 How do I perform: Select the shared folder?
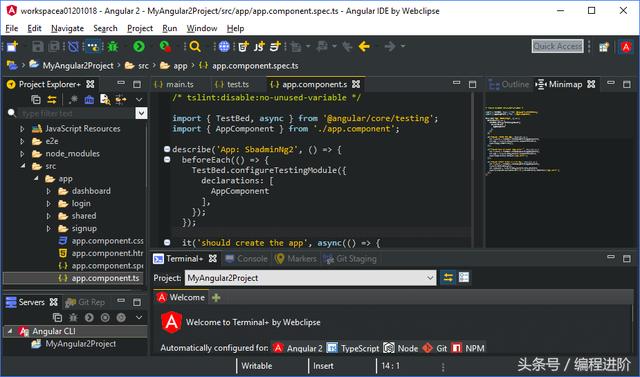click(84, 216)
